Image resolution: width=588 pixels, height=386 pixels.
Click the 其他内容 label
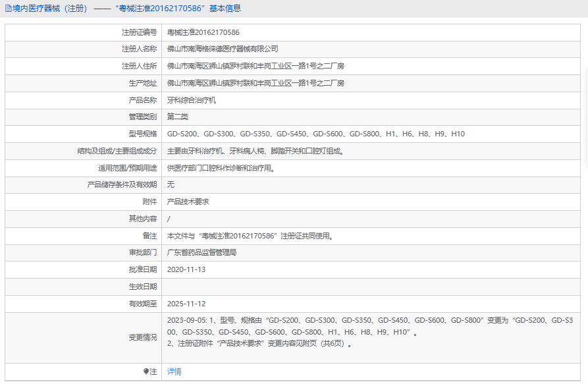tap(143, 219)
